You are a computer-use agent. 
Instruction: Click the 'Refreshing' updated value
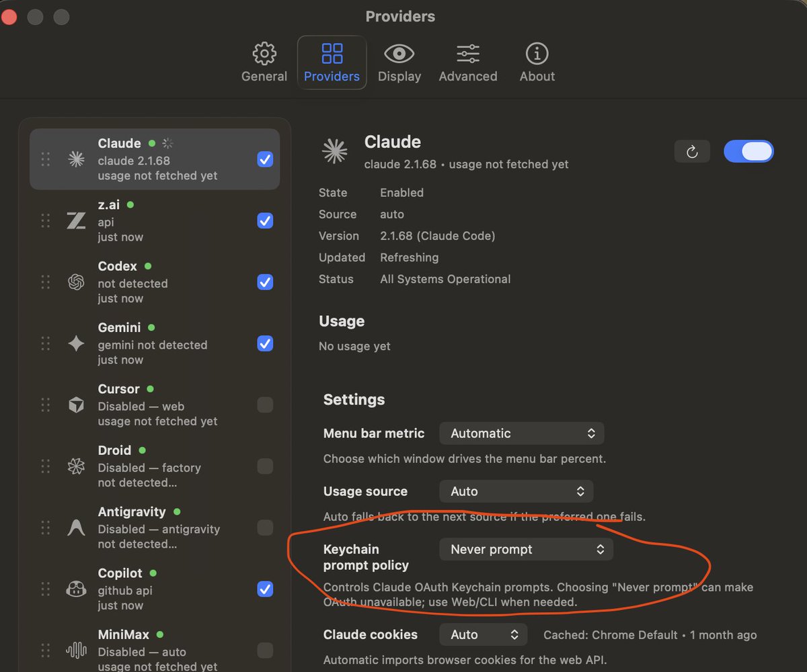pyautogui.click(x=409, y=257)
